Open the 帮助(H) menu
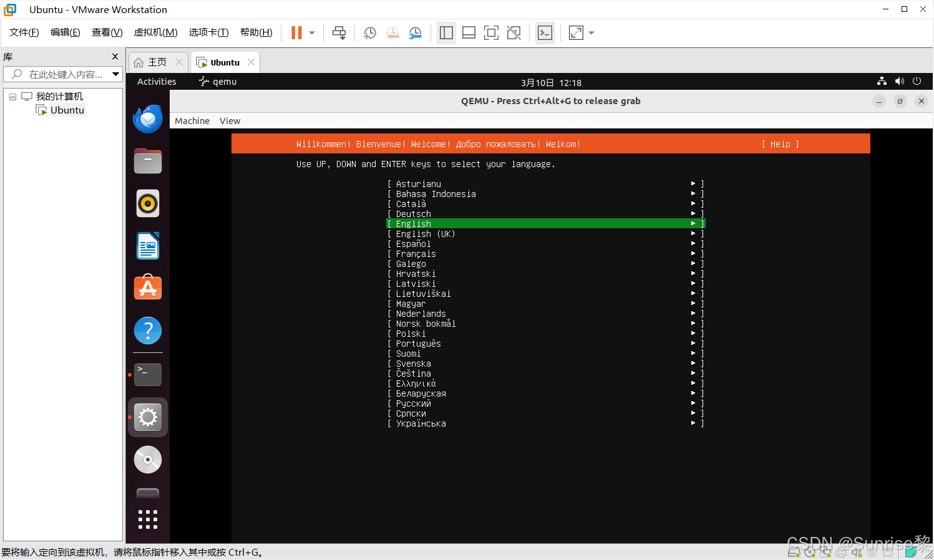 point(256,32)
